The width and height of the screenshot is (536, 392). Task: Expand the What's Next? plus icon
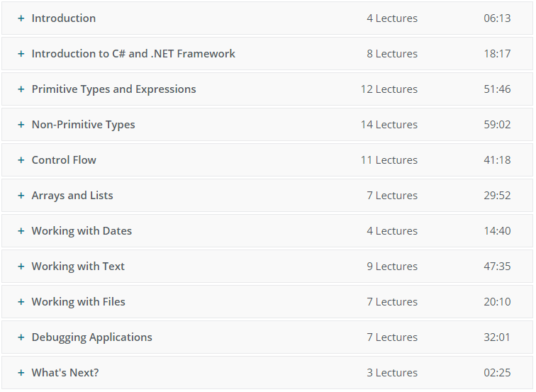21,373
